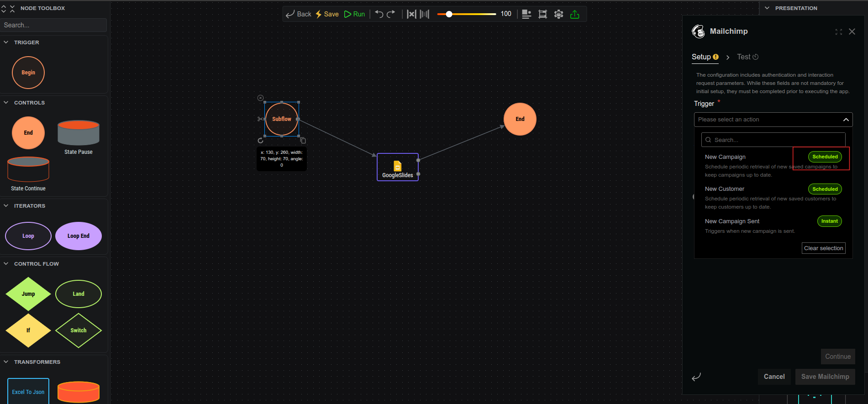Select the Subflow node on canvas

[282, 119]
